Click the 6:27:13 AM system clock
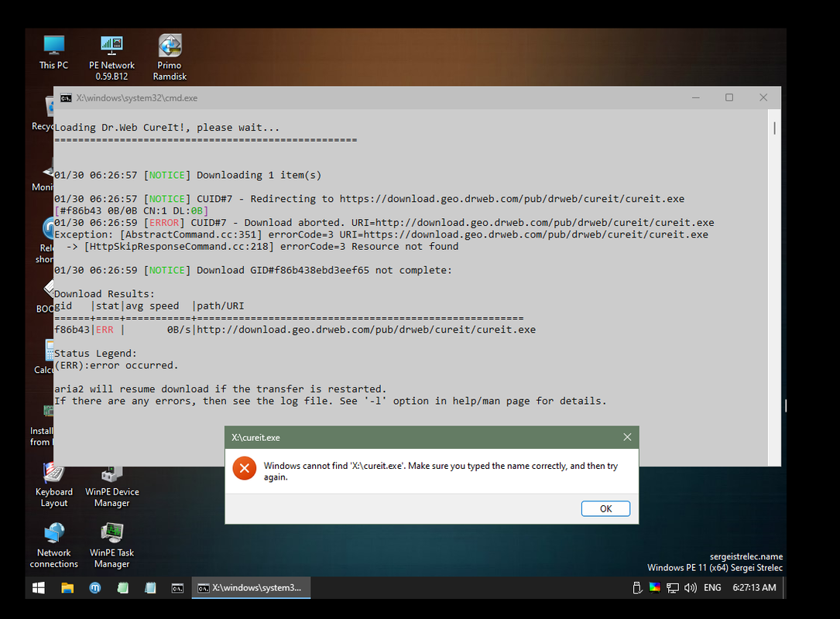This screenshot has height=619, width=840. pos(754,588)
